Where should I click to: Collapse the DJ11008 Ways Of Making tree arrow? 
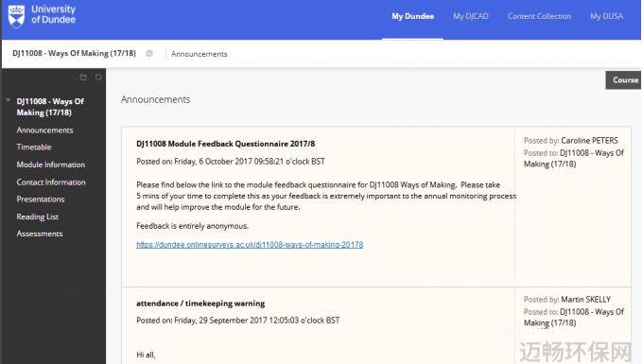(x=9, y=100)
